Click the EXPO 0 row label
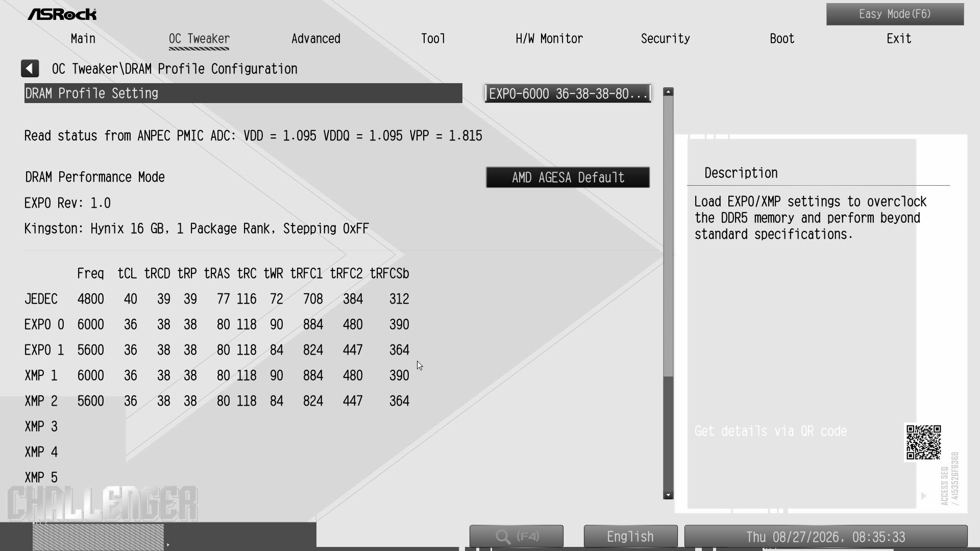 tap(44, 324)
